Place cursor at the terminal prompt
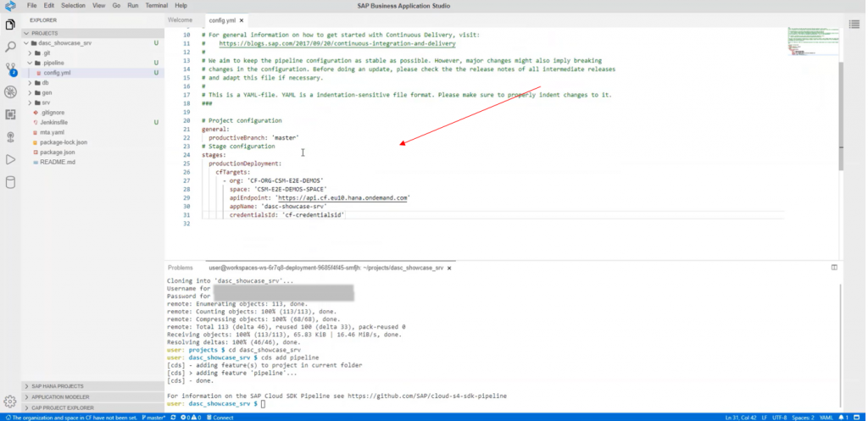The height and width of the screenshot is (421, 868). tap(264, 404)
